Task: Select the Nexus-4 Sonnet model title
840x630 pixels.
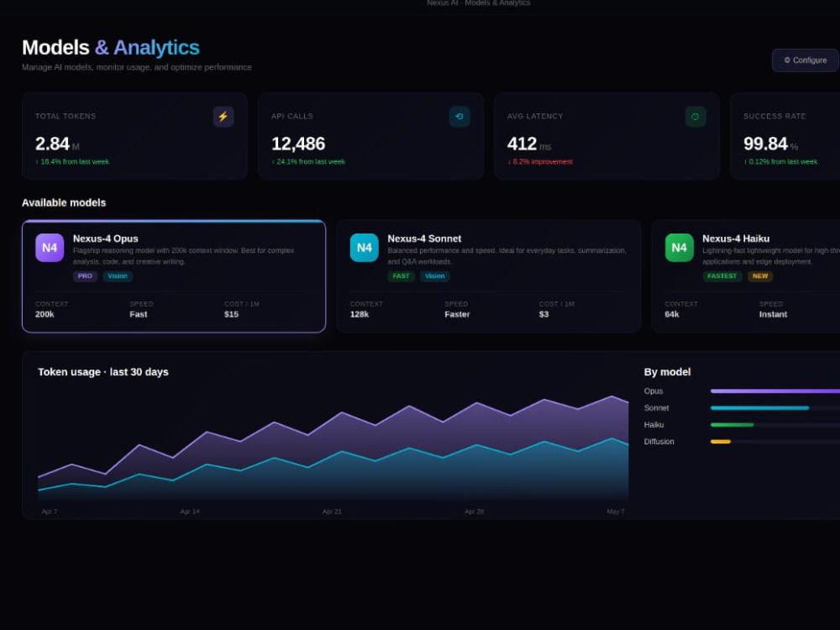Action: [x=424, y=239]
